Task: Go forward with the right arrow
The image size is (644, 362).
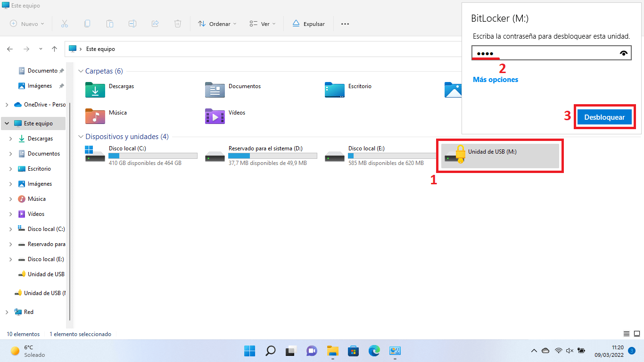Action: 26,49
